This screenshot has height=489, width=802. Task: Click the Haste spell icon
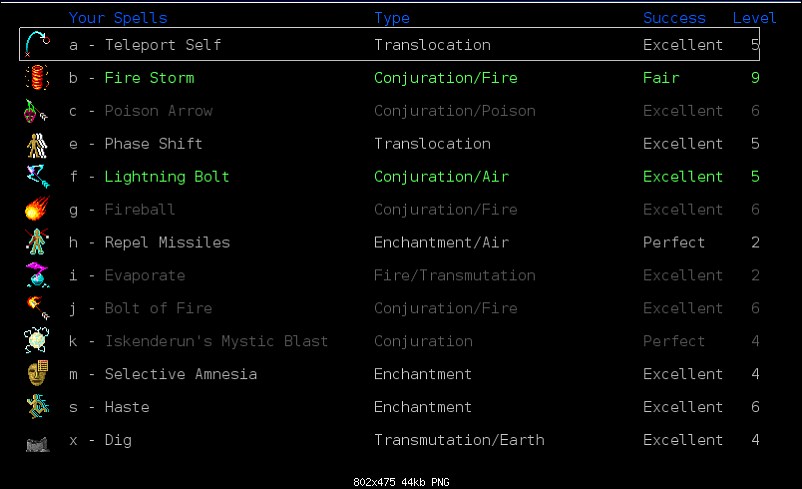[37, 407]
